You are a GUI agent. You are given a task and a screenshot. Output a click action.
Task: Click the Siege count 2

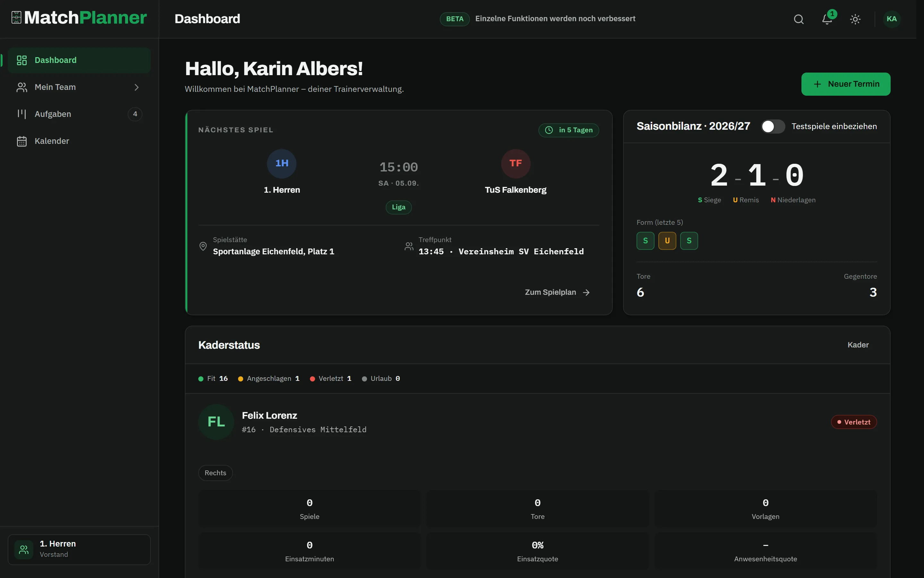point(719,175)
